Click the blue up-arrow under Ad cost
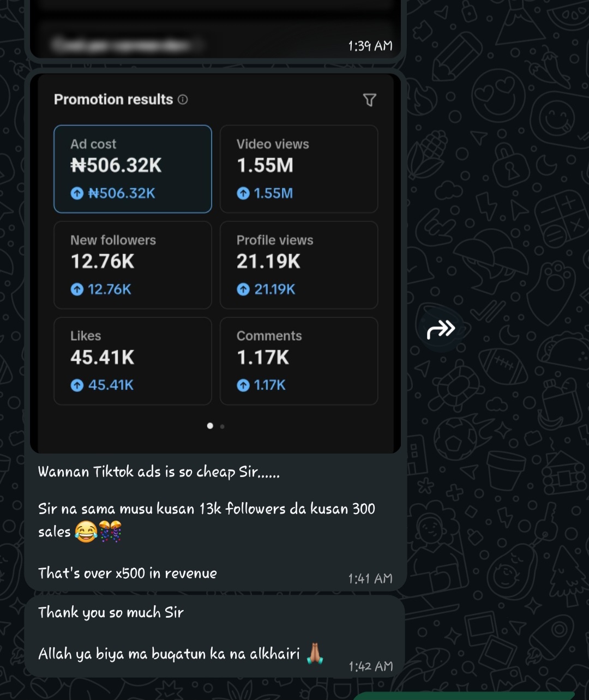 (77, 193)
